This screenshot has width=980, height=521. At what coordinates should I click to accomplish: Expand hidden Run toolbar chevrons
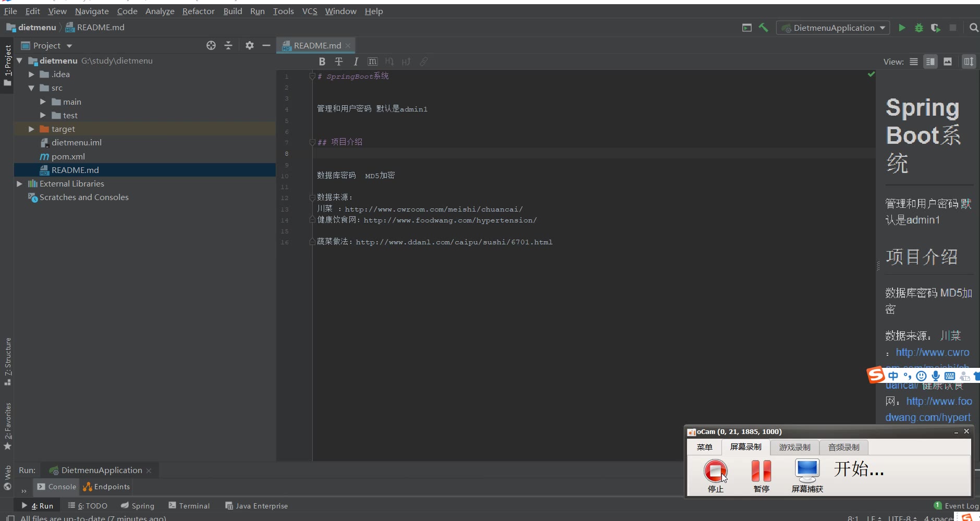(23, 490)
